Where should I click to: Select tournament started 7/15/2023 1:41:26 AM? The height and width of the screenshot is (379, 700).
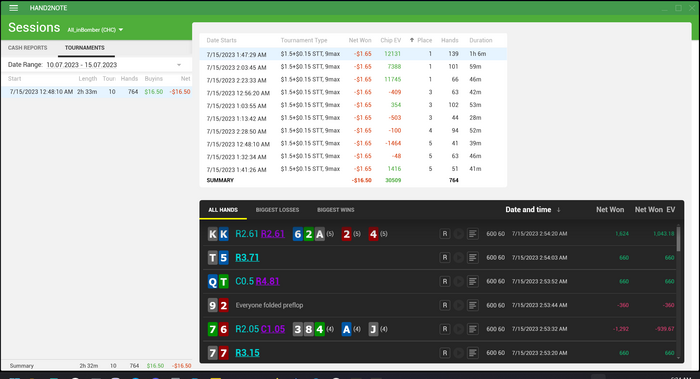[353, 169]
